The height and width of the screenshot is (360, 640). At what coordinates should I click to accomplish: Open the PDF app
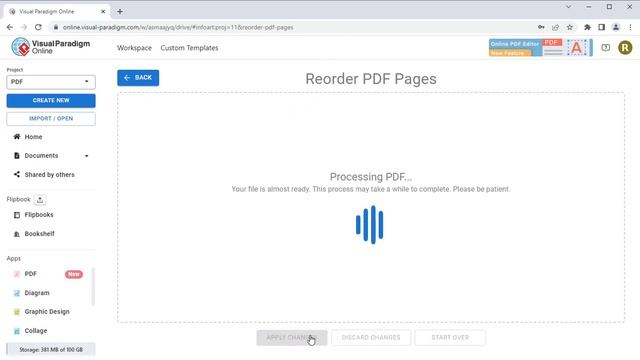tap(30, 274)
